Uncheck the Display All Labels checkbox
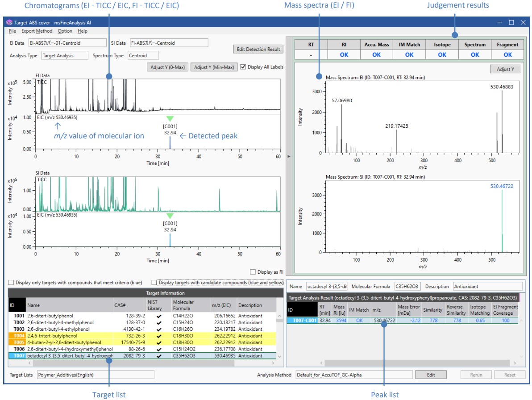The width and height of the screenshot is (532, 400). pos(243,67)
